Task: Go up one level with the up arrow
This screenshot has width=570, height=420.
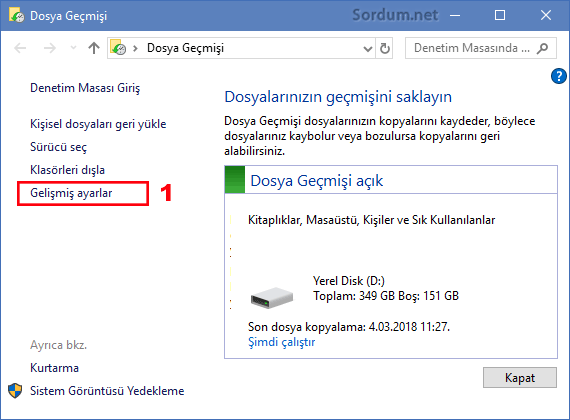Action: (94, 48)
